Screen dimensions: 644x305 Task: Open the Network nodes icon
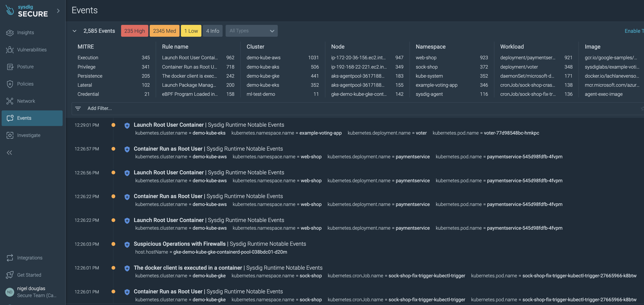coord(10,101)
